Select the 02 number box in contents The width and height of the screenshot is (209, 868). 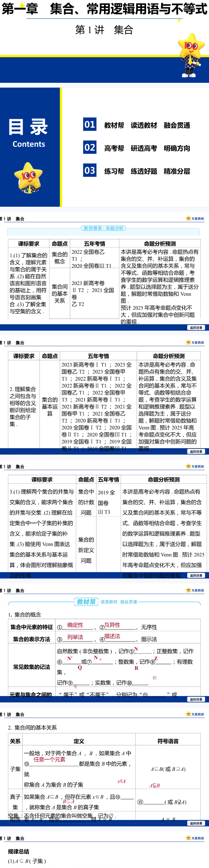click(x=90, y=147)
